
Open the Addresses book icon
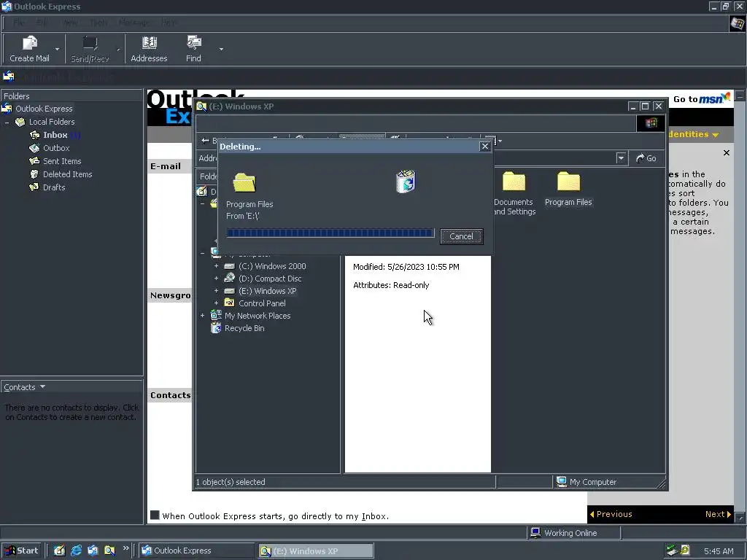[x=149, y=49]
